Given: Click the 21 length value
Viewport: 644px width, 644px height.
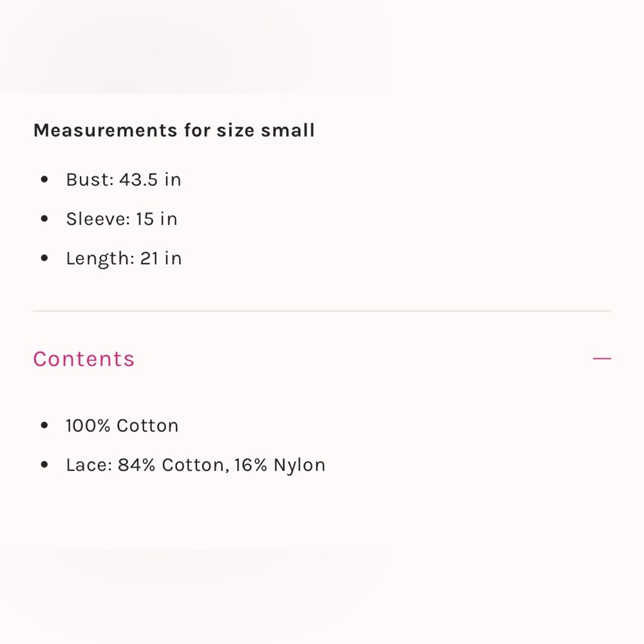Looking at the screenshot, I should click(x=149, y=258).
